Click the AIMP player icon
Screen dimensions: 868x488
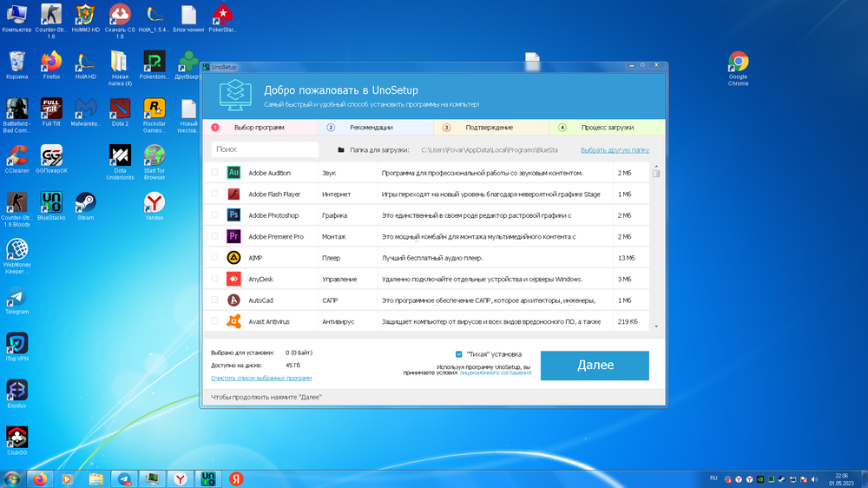pos(233,257)
